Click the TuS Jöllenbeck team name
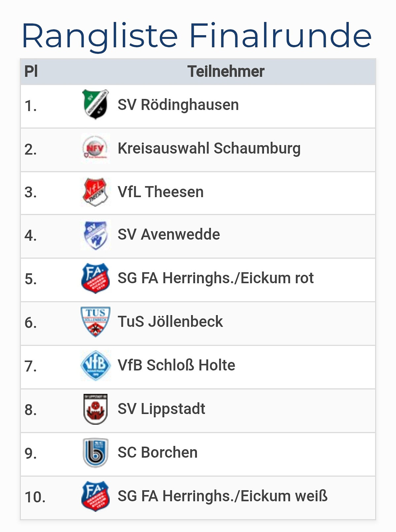This screenshot has width=396, height=532. 170,322
